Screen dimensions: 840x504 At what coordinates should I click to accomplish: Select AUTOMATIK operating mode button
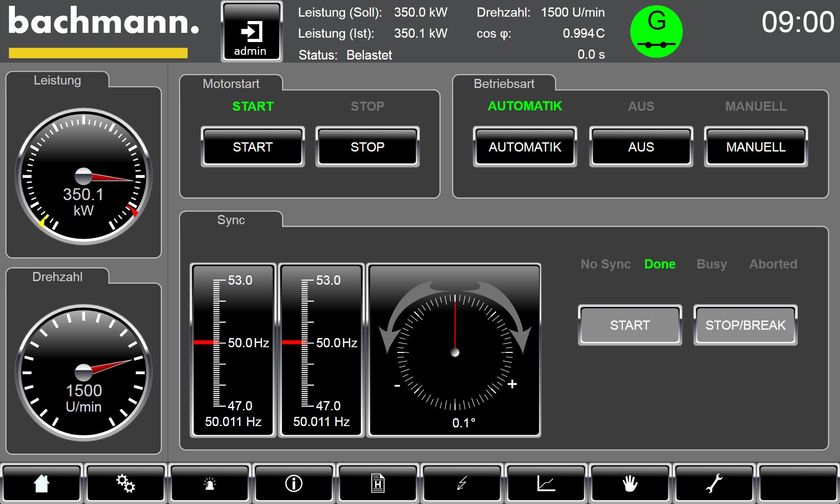525,147
